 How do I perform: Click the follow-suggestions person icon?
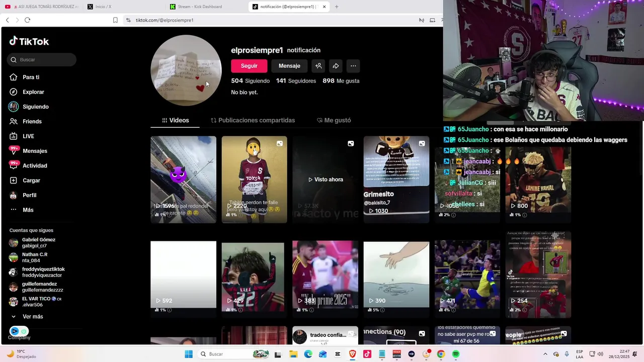[x=318, y=66]
